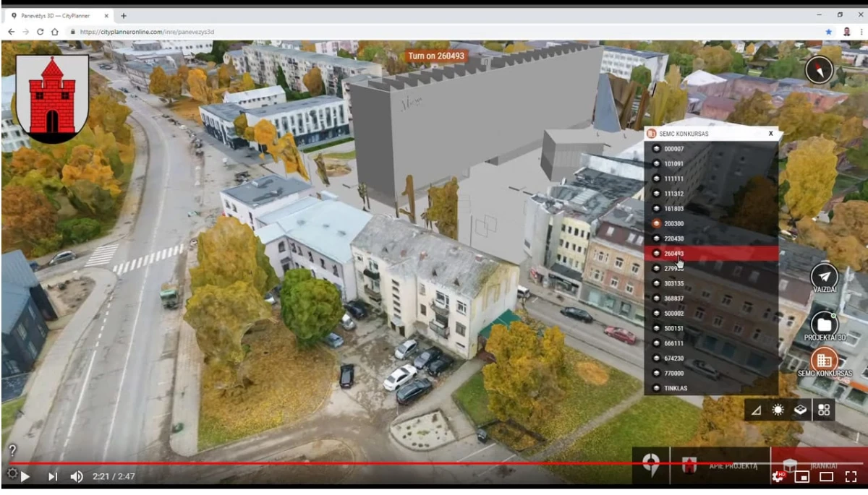Mute the video volume
868x495 pixels.
77,476
